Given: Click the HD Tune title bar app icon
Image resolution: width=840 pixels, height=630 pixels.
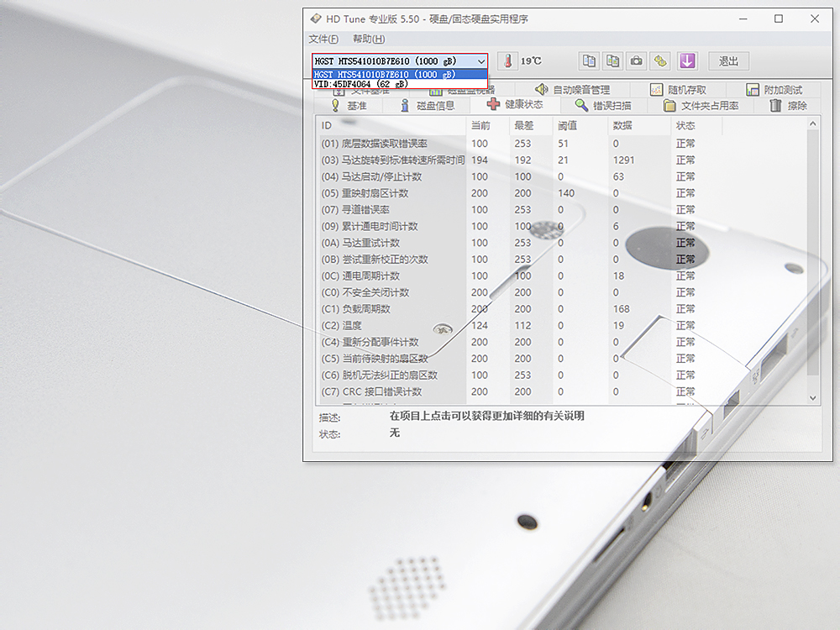Looking at the screenshot, I should (316, 18).
